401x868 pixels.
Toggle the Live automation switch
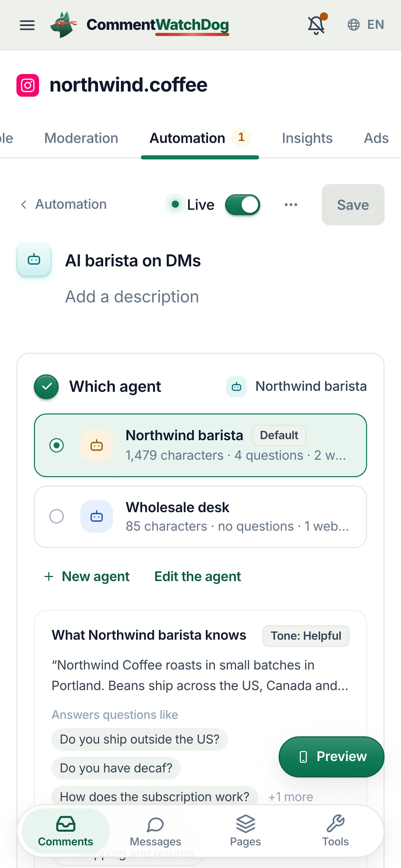[x=243, y=205]
